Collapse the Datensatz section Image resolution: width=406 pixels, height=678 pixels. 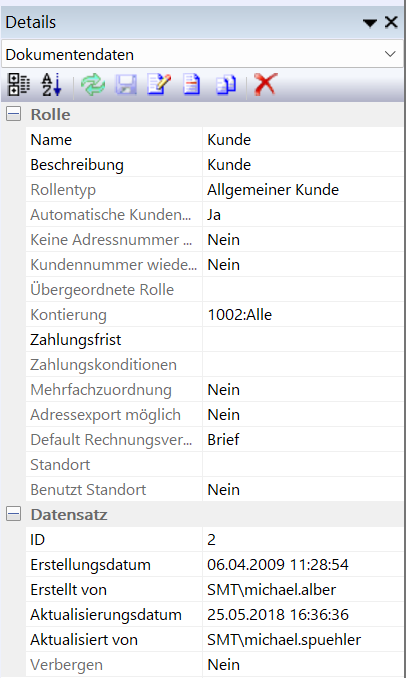tap(13, 515)
